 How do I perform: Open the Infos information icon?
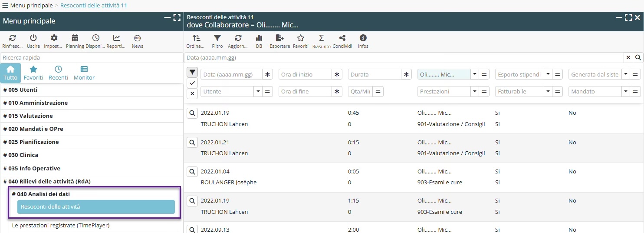363,38
